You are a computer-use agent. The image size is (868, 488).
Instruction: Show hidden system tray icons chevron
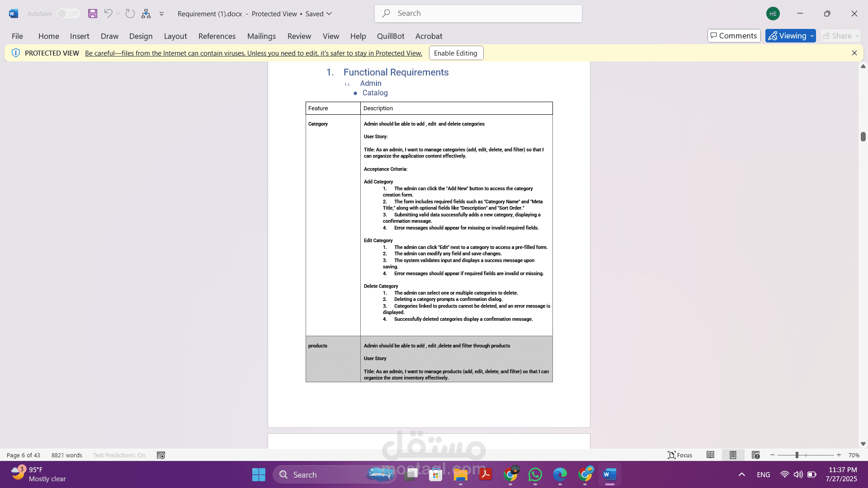(x=742, y=474)
